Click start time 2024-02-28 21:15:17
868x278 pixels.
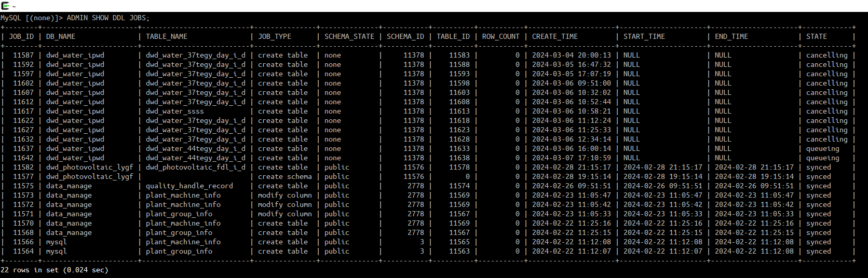663,168
